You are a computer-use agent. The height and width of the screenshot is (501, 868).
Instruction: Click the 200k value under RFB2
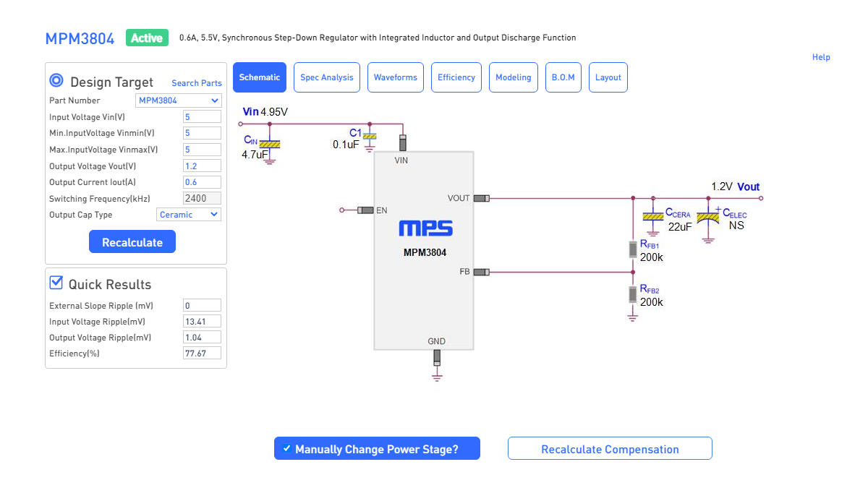(652, 302)
